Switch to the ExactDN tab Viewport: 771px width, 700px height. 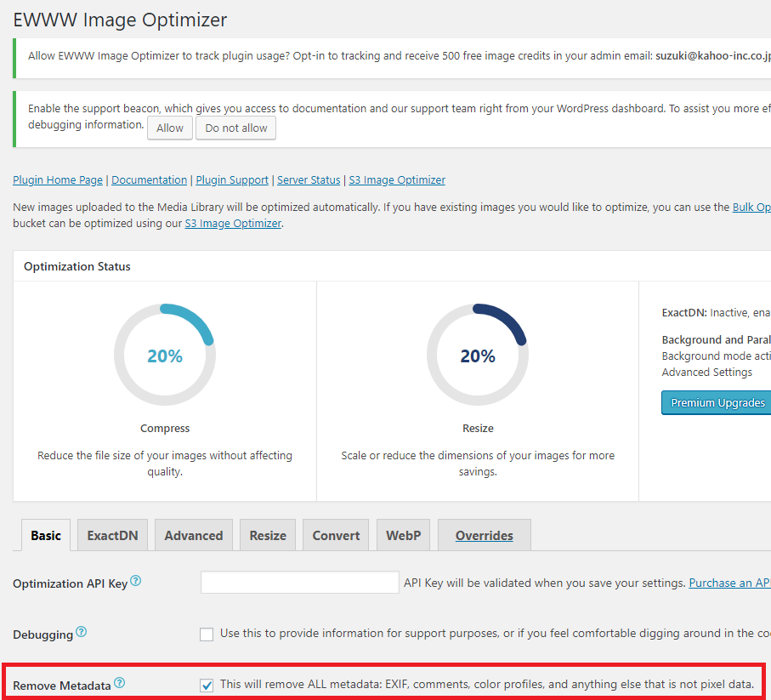point(112,535)
